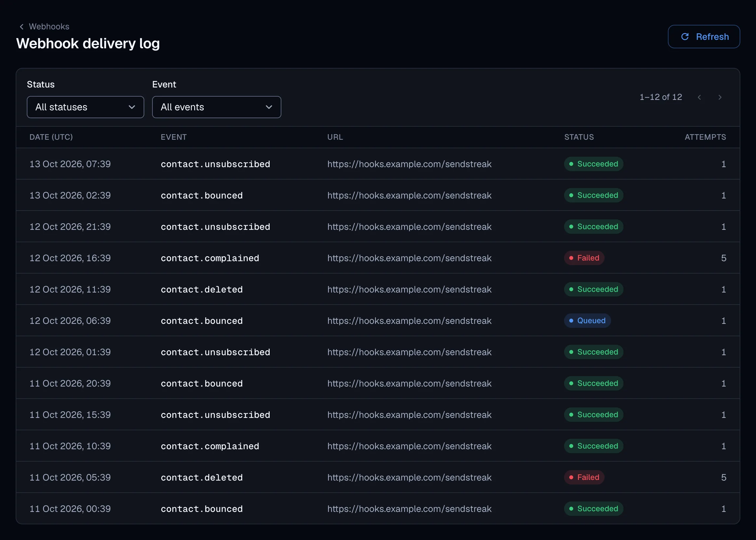Viewport: 756px width, 540px height.
Task: Click Succeeded badge in 11 Oct 15:39 row
Action: (593, 415)
